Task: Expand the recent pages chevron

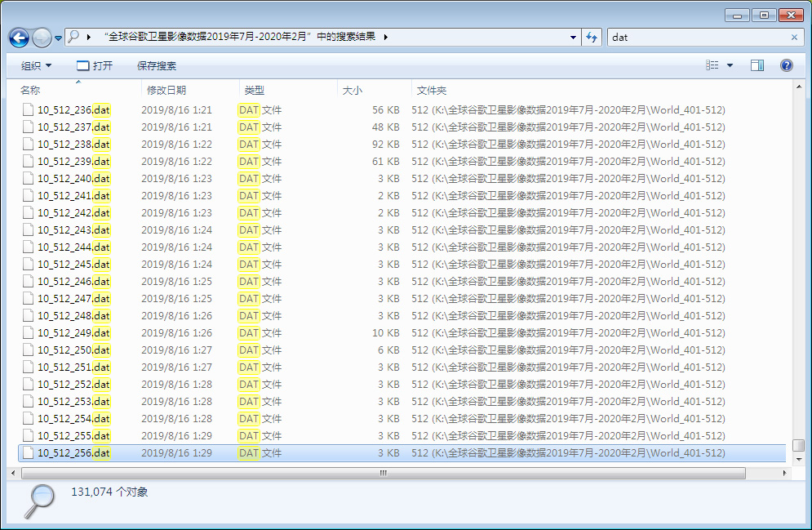Action: point(57,38)
